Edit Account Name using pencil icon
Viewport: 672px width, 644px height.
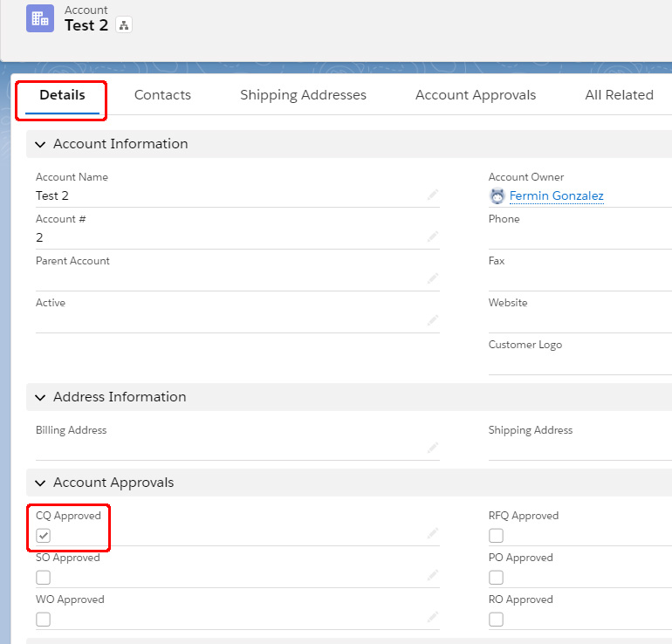432,195
